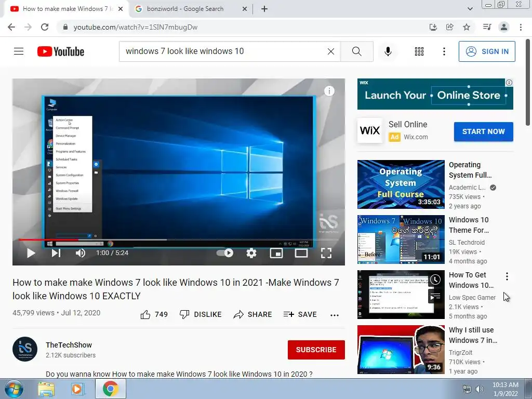Open Windows 10 Theme For video thumbnail

pyautogui.click(x=401, y=239)
